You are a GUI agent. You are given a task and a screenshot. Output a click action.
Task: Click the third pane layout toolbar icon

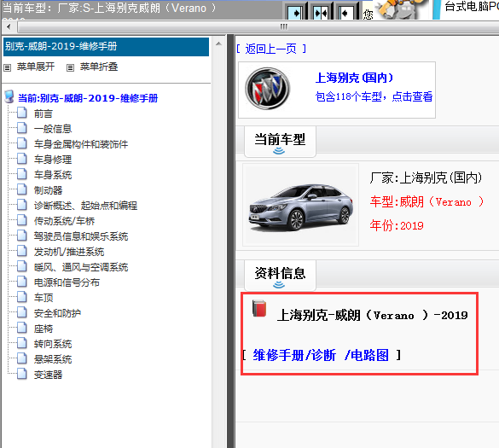click(x=346, y=12)
